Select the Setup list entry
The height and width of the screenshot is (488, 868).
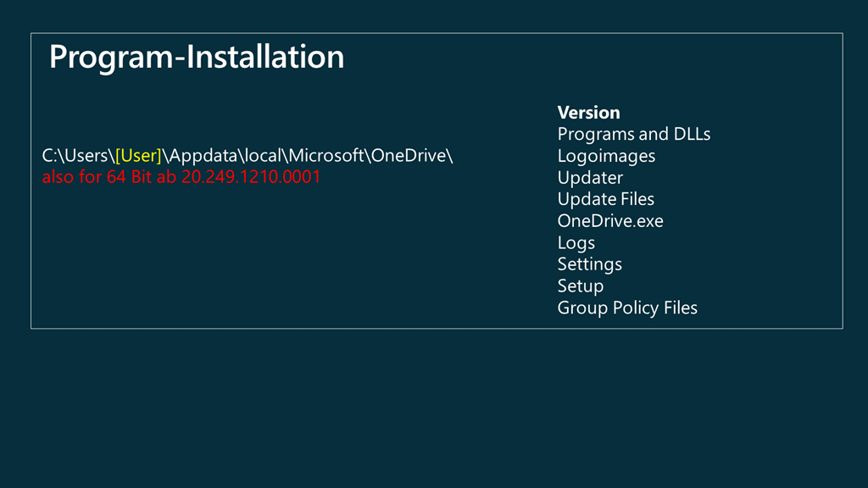coord(580,286)
